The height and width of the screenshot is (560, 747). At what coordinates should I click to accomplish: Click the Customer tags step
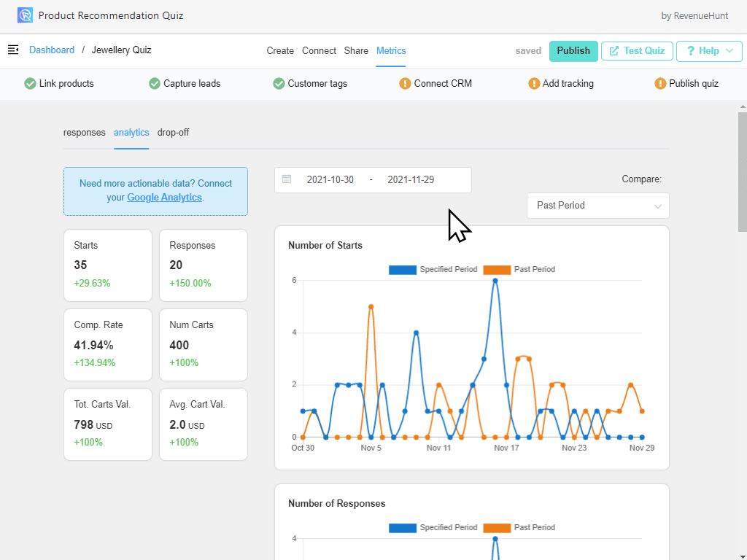pos(310,84)
